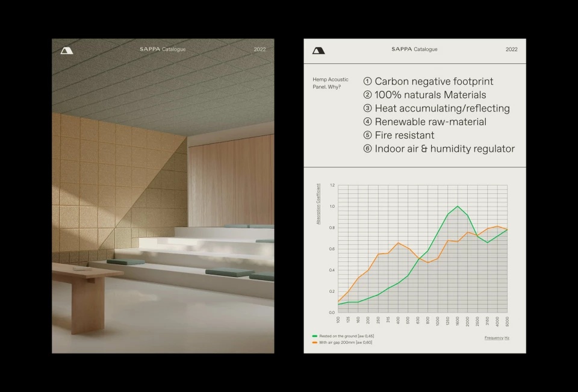Image resolution: width=578 pixels, height=392 pixels.
Task: Click the circled number 6 beside Indoor air regulator
Action: 367,149
